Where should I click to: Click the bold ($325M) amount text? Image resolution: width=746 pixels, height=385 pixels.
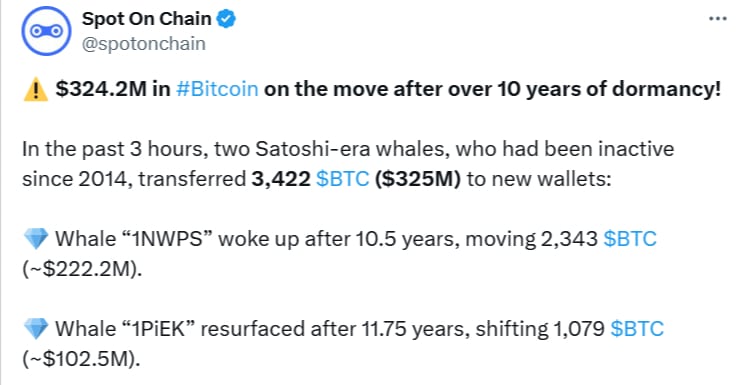click(418, 179)
